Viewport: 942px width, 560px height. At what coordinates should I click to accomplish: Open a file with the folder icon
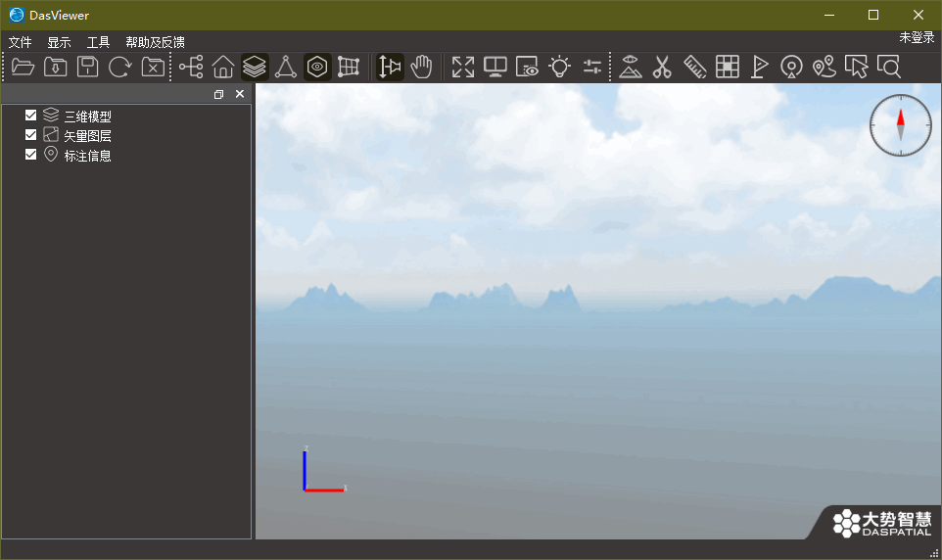pyautogui.click(x=23, y=67)
